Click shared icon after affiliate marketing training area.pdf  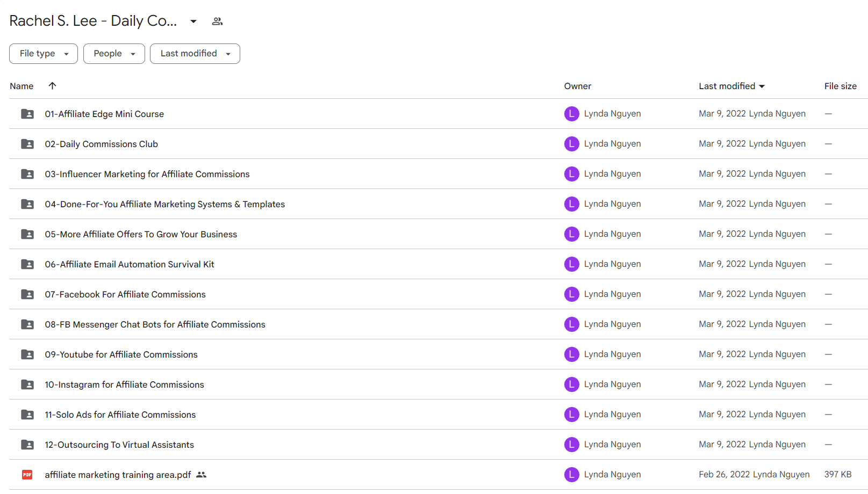click(202, 475)
